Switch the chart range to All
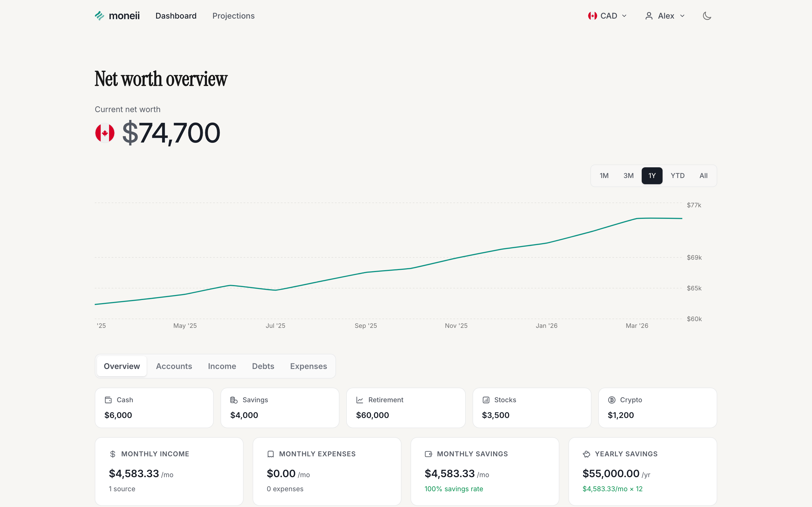This screenshot has width=812, height=507. click(703, 175)
